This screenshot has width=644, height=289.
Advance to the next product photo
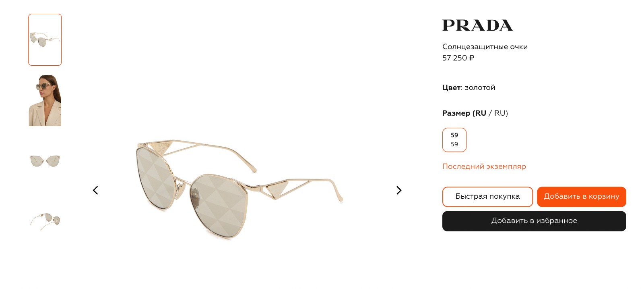click(x=399, y=190)
